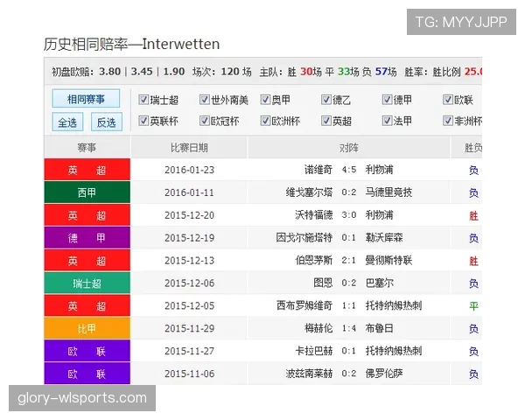Click the green 西甲 league cell
This screenshot has height=420, width=525.
coord(87,192)
